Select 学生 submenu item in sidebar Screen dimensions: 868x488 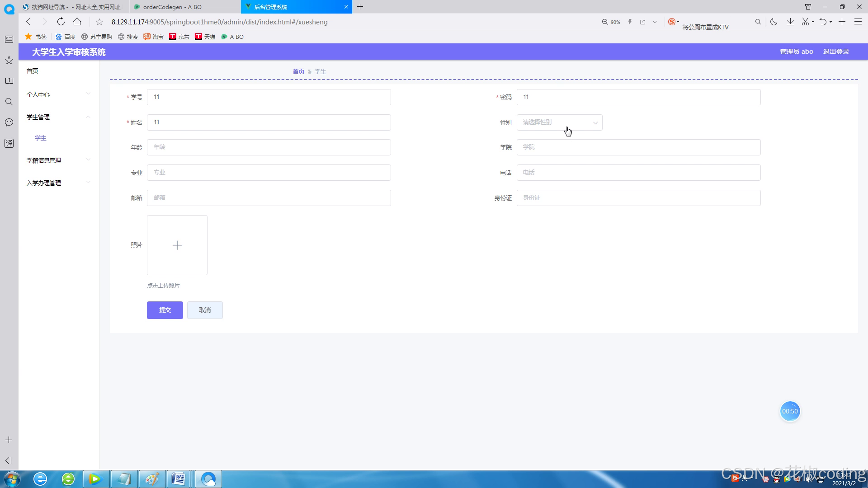[x=41, y=138]
